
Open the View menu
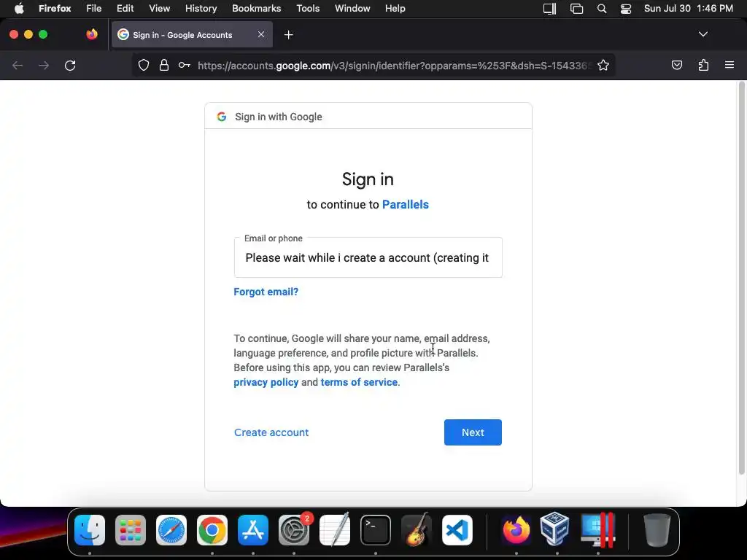point(159,8)
